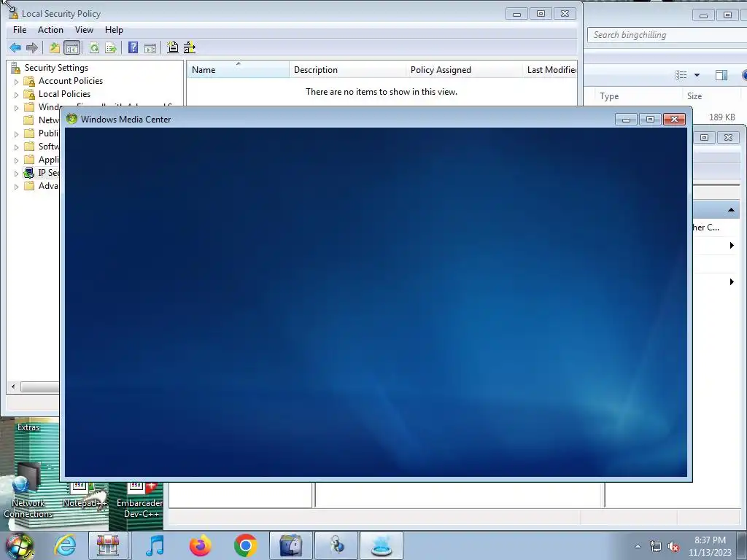Expand the Software Restriction Policies node arrow

pos(16,147)
